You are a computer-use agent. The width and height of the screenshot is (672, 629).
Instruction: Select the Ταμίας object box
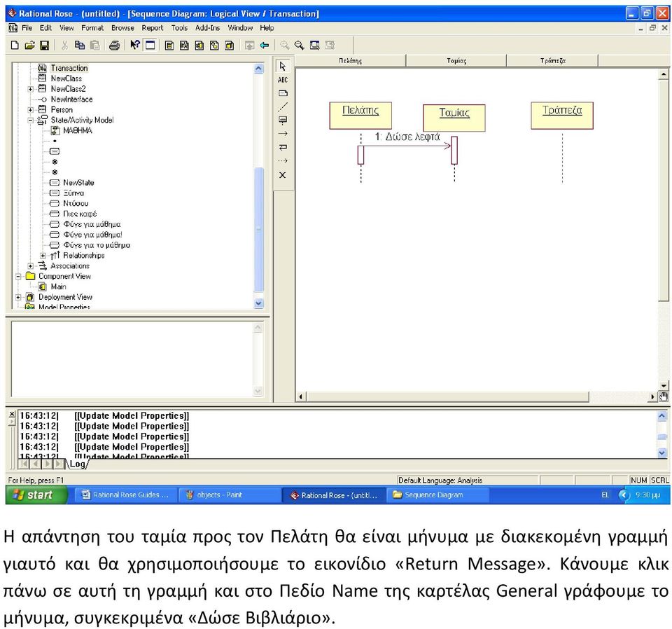pyautogui.click(x=454, y=118)
